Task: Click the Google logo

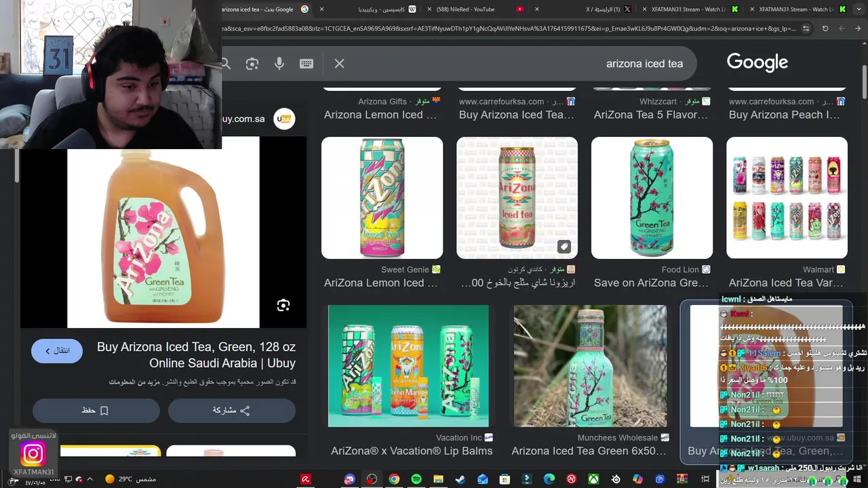Action: 757,62
